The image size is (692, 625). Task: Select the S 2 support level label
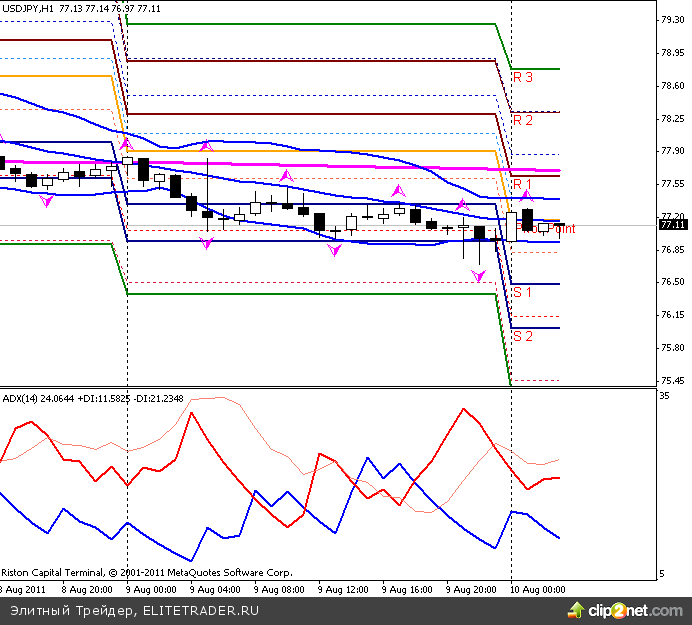pos(522,336)
